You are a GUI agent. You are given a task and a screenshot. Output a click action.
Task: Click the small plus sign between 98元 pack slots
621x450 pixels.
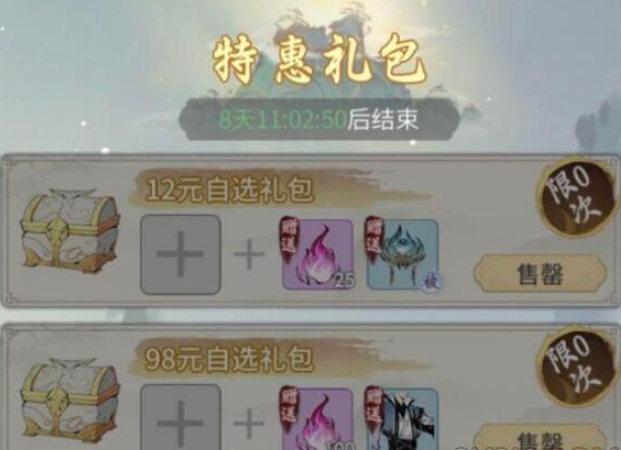249,424
